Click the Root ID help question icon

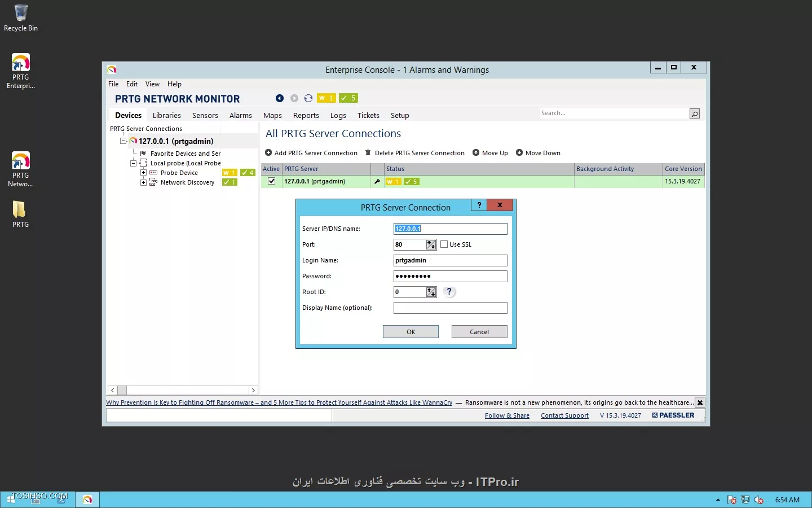tap(449, 292)
